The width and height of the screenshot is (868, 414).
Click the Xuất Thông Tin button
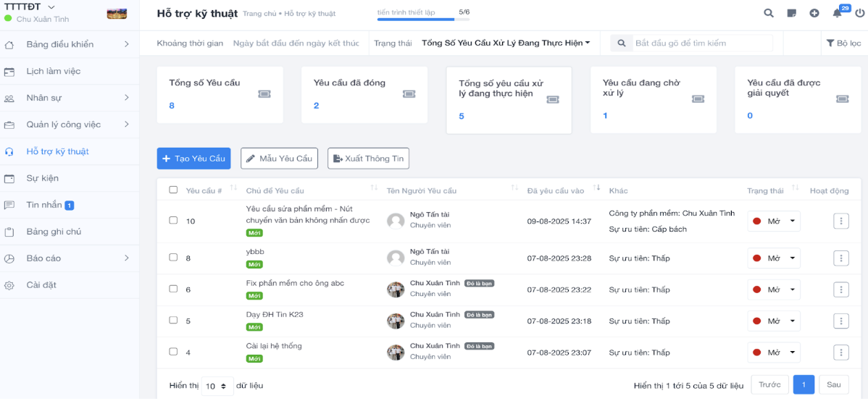[x=368, y=159]
